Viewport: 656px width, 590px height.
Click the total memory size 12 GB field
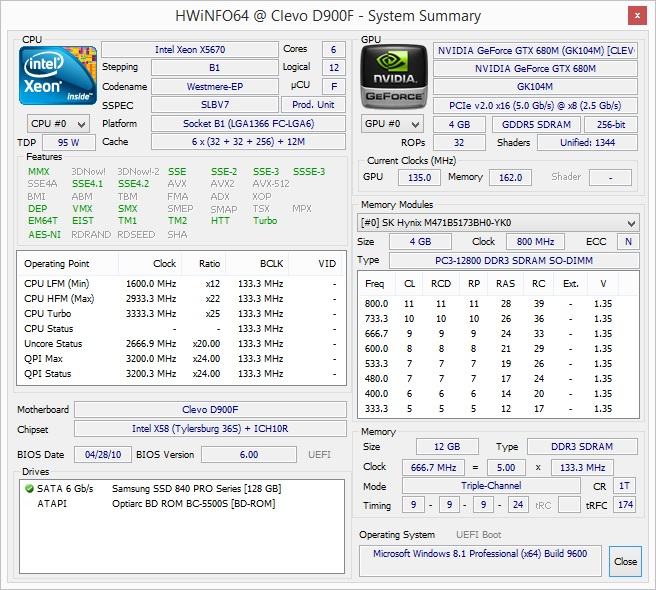click(x=447, y=446)
